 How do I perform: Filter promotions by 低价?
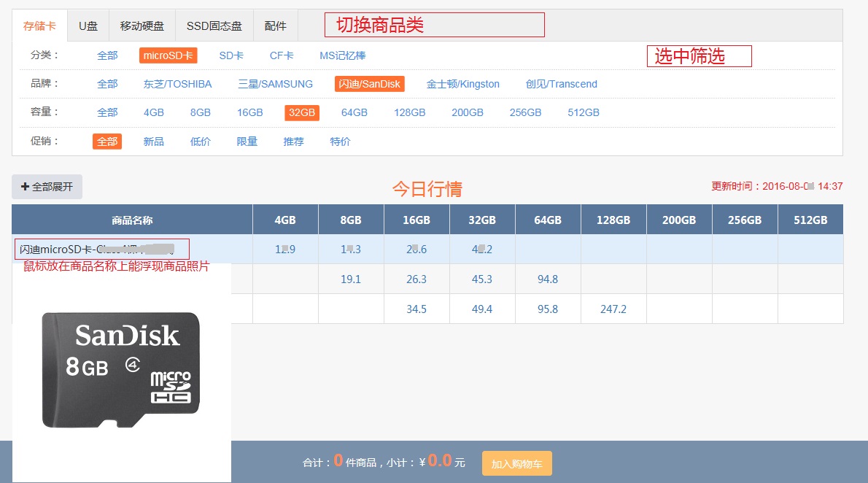coord(201,142)
